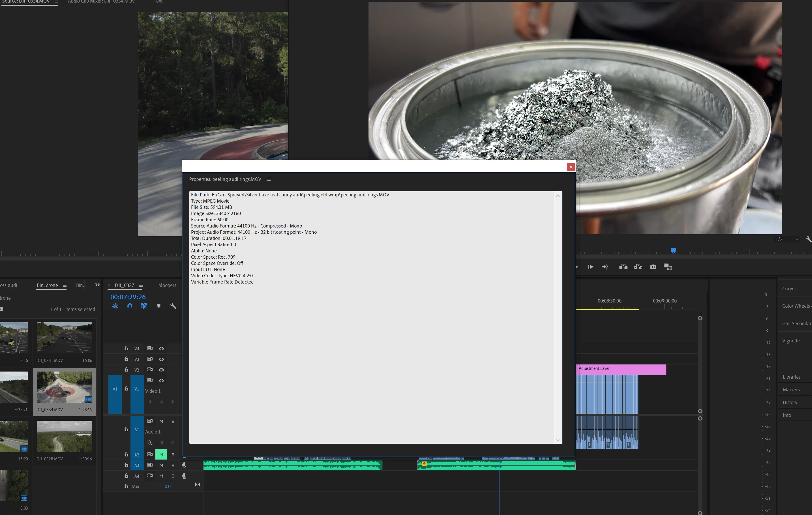Click the Export Frame camera icon

click(653, 267)
